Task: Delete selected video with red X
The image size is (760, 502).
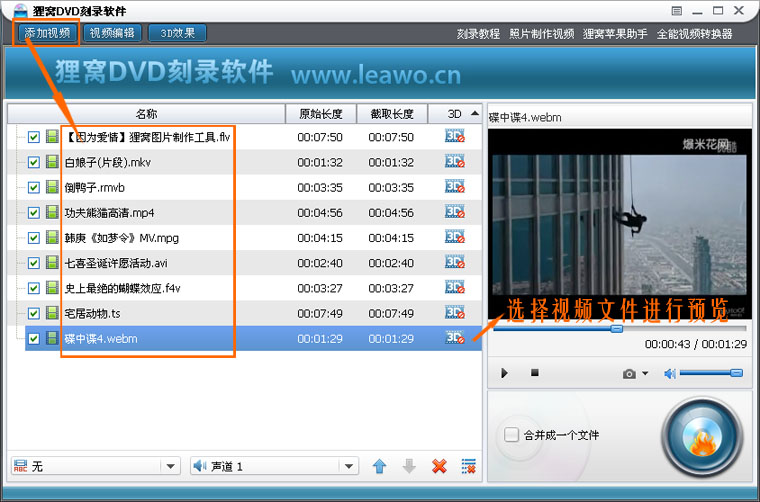Action: 439,466
